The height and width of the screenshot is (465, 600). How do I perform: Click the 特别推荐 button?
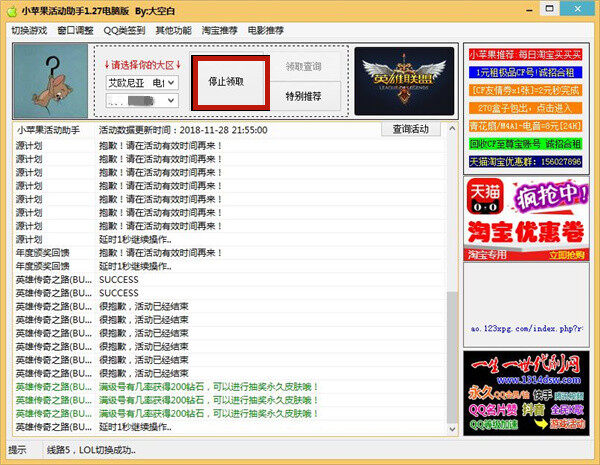coord(303,96)
